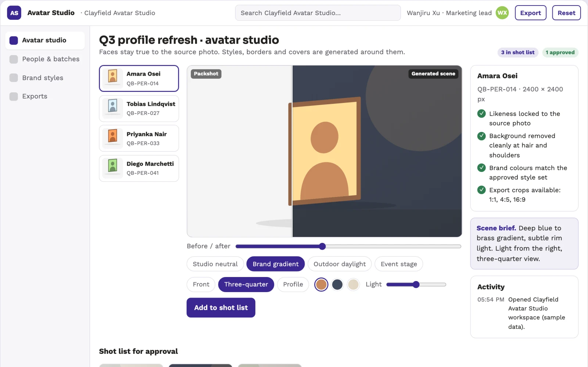Click the 1 approved badge
Image resolution: width=588 pixels, height=367 pixels.
pyautogui.click(x=560, y=53)
